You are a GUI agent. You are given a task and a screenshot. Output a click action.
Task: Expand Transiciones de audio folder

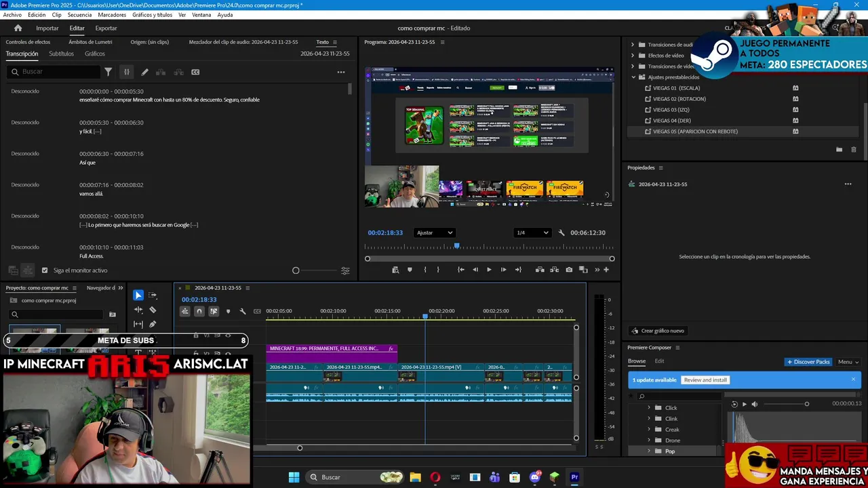pos(633,45)
